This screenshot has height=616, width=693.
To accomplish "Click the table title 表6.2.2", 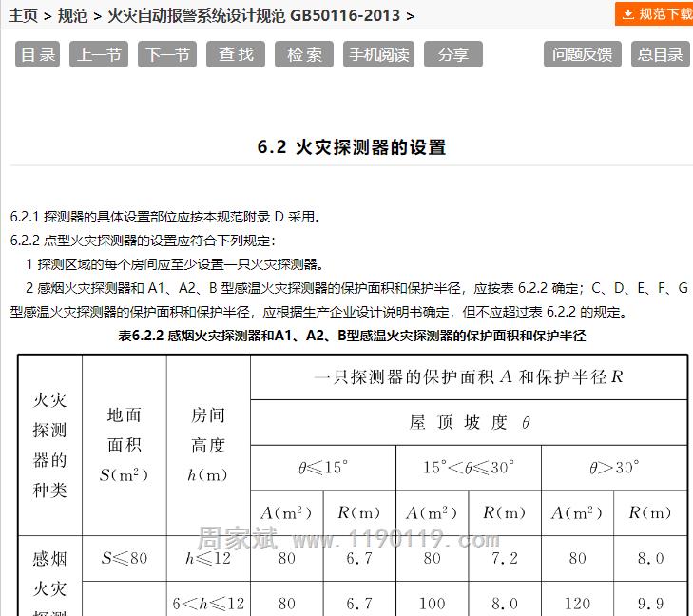I will point(352,336).
